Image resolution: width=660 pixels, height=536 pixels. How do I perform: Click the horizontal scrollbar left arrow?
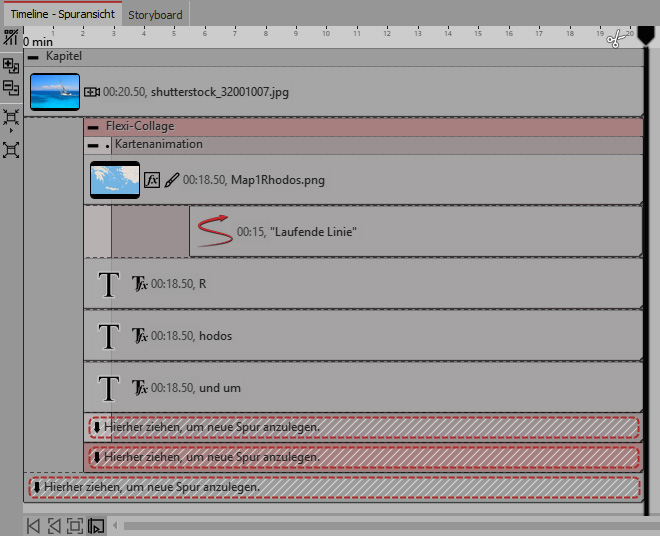(114, 525)
